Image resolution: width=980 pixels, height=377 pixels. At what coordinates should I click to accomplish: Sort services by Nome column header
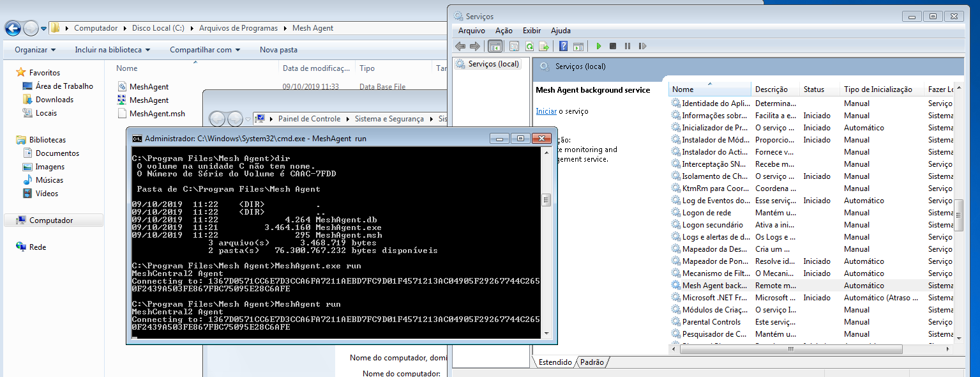[x=709, y=89]
